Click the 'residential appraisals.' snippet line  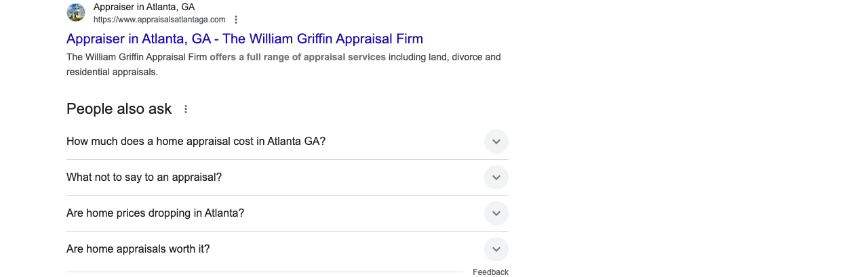click(x=112, y=72)
